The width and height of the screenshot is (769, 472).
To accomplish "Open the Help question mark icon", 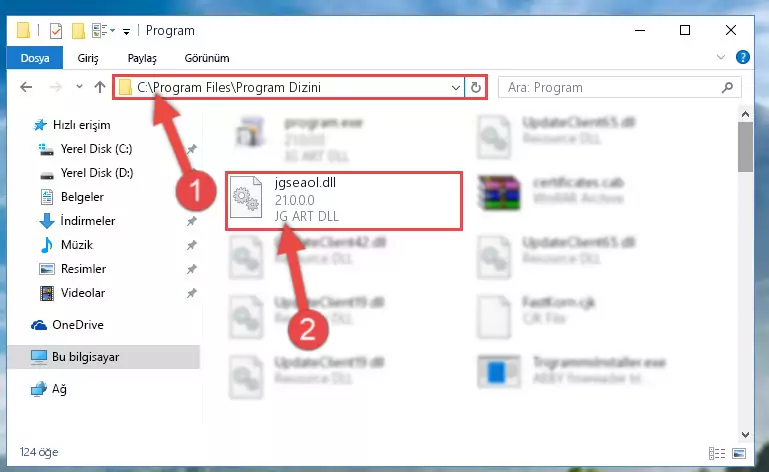I will pyautogui.click(x=743, y=57).
